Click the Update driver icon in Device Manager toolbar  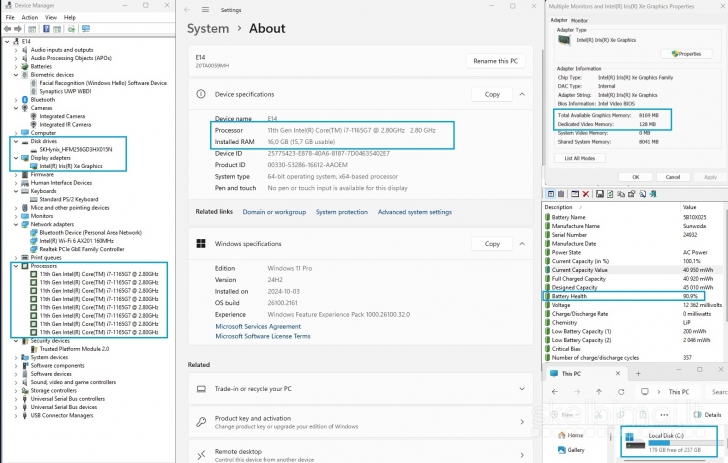[x=71, y=29]
